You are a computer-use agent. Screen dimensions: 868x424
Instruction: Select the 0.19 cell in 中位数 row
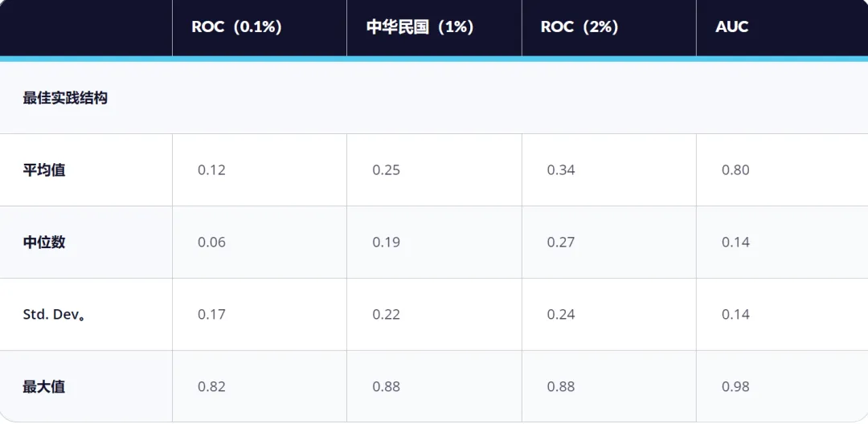click(434, 243)
